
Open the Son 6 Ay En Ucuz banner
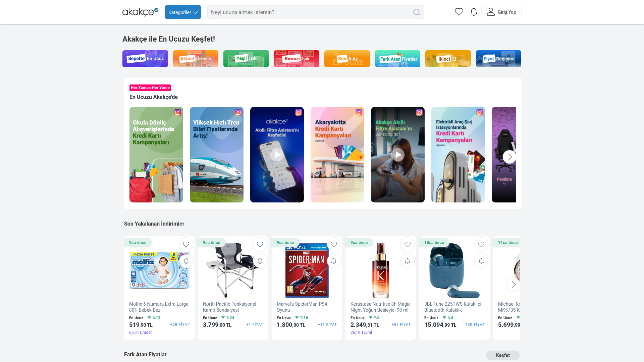[347, 59]
